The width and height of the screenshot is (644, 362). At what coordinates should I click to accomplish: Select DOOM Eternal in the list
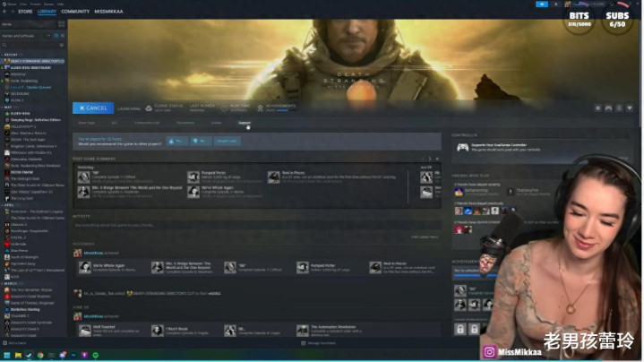[x=20, y=172]
